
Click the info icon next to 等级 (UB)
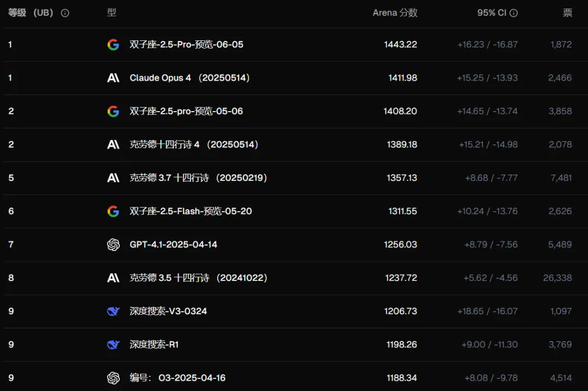[x=65, y=13]
